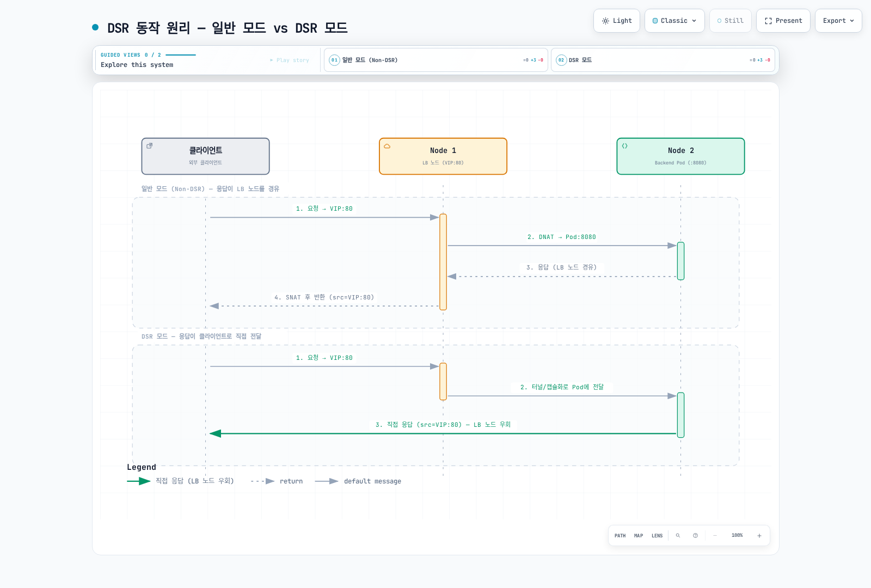Zoom out with the minus icon
The height and width of the screenshot is (588, 871).
click(x=715, y=536)
